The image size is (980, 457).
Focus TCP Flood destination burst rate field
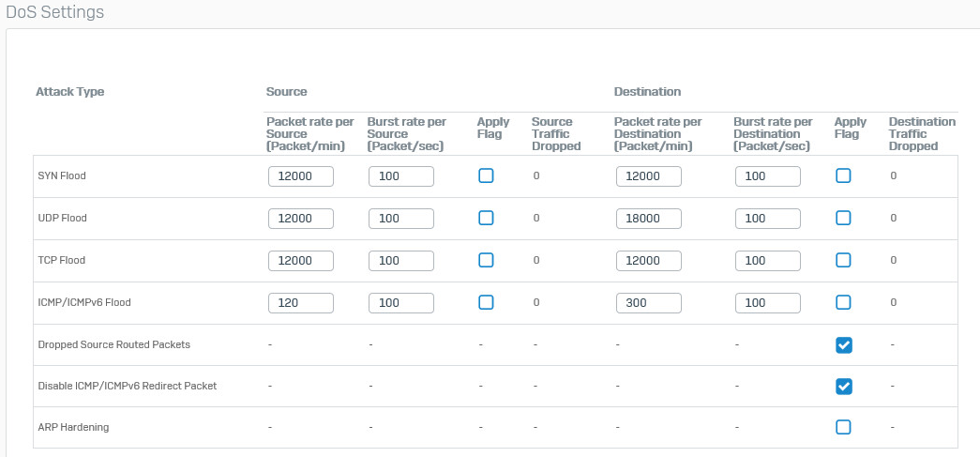(768, 261)
